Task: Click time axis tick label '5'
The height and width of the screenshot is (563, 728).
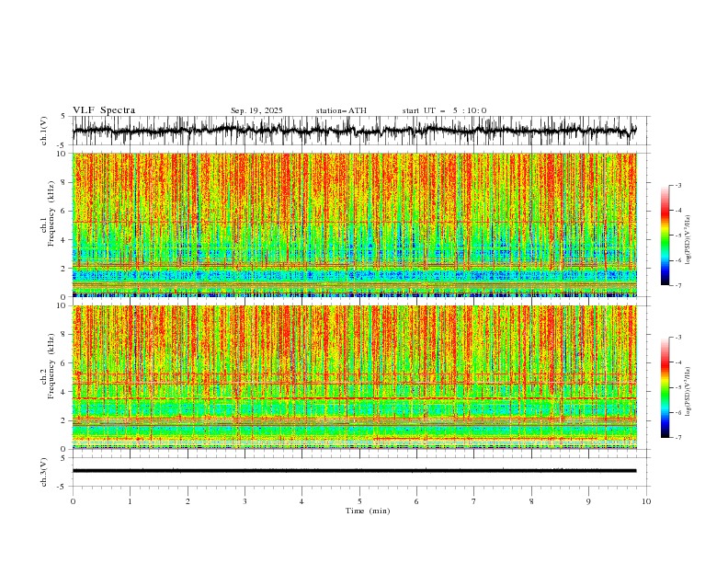Action: 359,501
